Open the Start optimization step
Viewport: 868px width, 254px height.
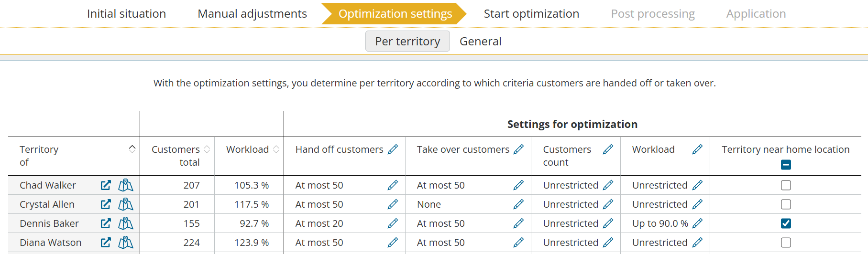[531, 14]
